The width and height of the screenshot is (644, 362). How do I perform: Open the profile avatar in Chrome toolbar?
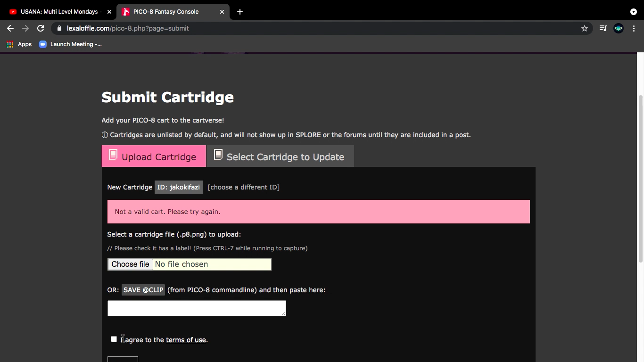pos(619,28)
